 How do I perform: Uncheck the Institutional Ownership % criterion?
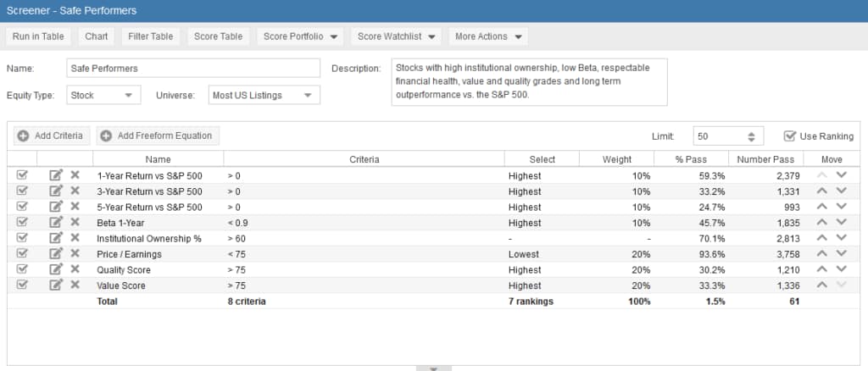point(22,238)
